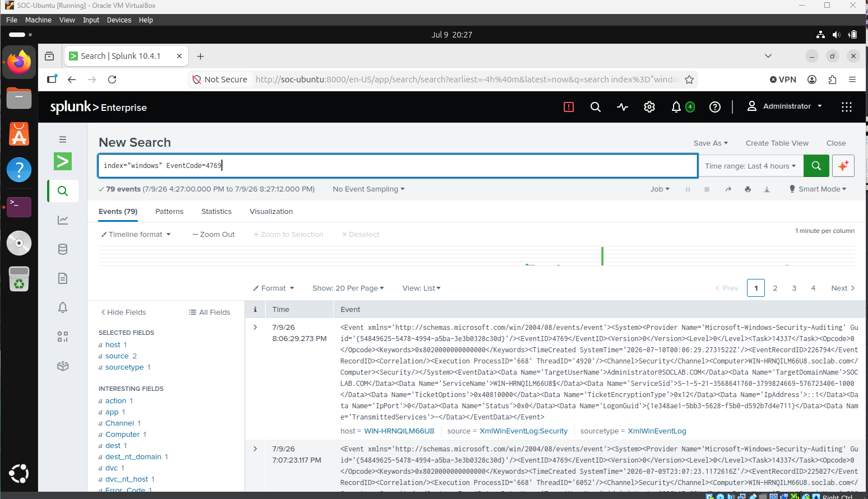This screenshot has width=868, height=499.
Task: Switch to the Patterns tab
Action: coord(169,212)
